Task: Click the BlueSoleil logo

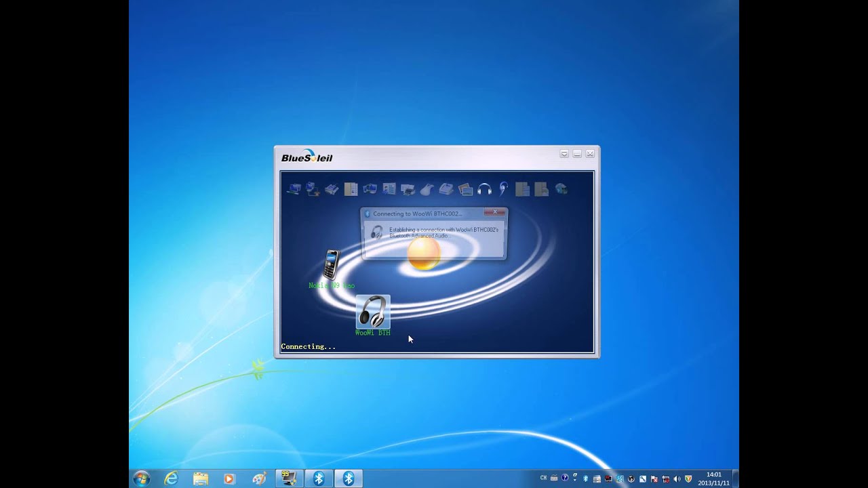Action: pyautogui.click(x=307, y=157)
